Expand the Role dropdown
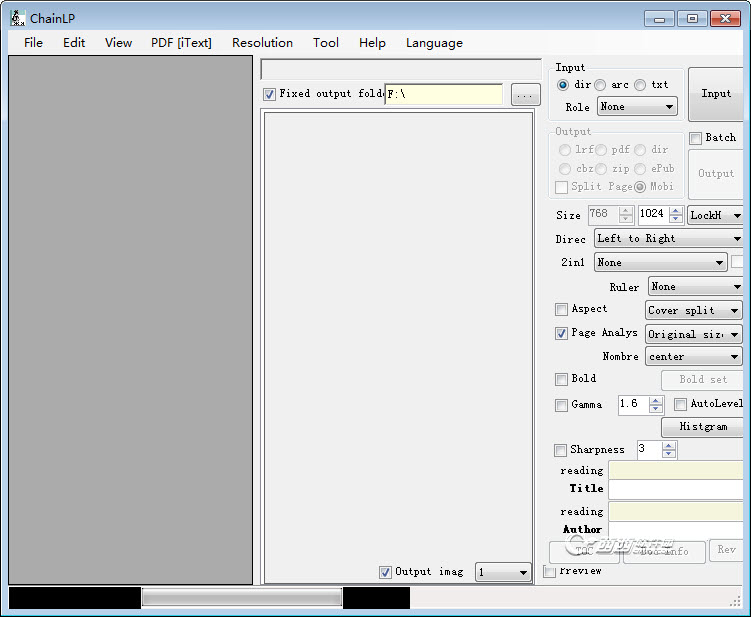The image size is (751, 617). click(636, 107)
